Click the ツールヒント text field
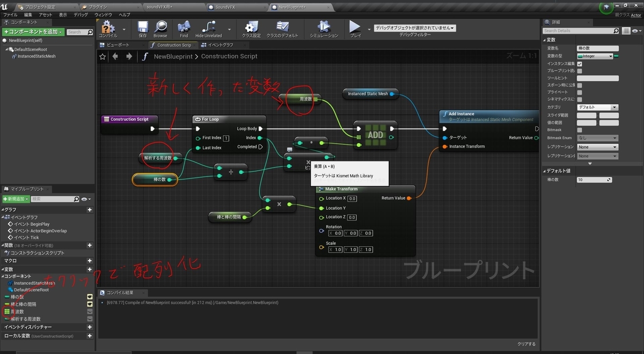644x354 pixels. pos(597,78)
